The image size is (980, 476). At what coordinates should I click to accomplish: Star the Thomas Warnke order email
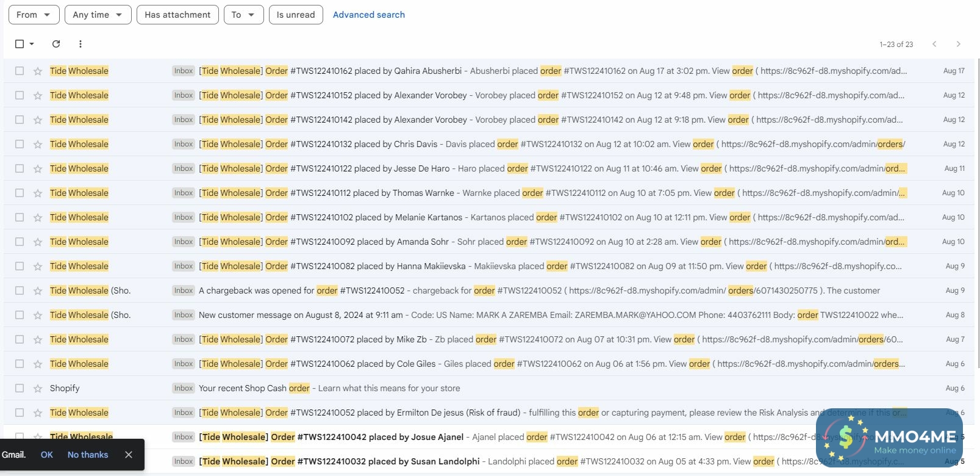(x=38, y=193)
